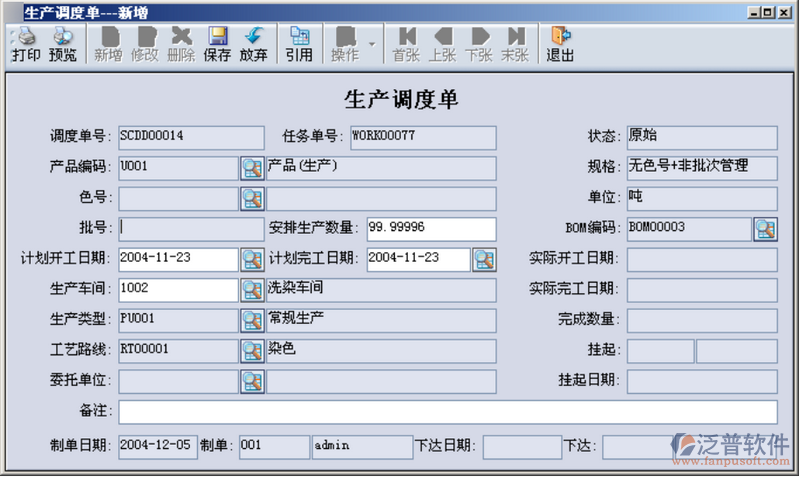Open lookup next to 产品编码 field
800x477 pixels.
[252, 168]
